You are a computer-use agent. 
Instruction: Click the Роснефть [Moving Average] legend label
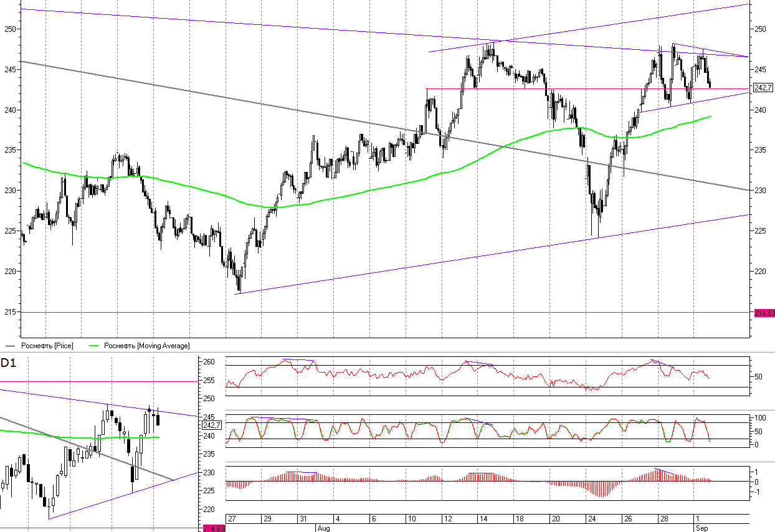click(146, 346)
